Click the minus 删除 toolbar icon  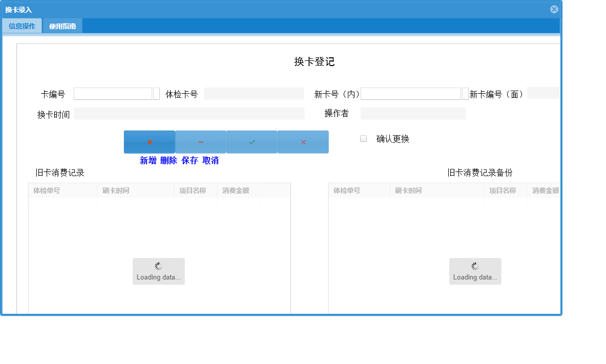tap(200, 141)
